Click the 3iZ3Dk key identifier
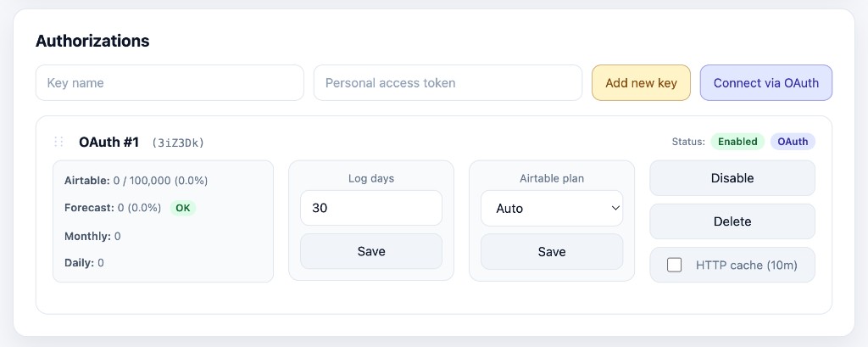 178,143
